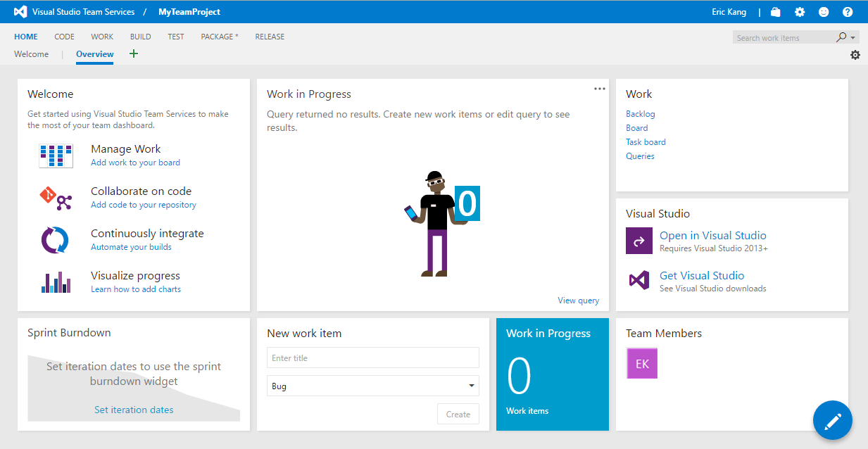Open the briefcase marketplace icon
This screenshot has width=868, height=449.
pos(776,12)
